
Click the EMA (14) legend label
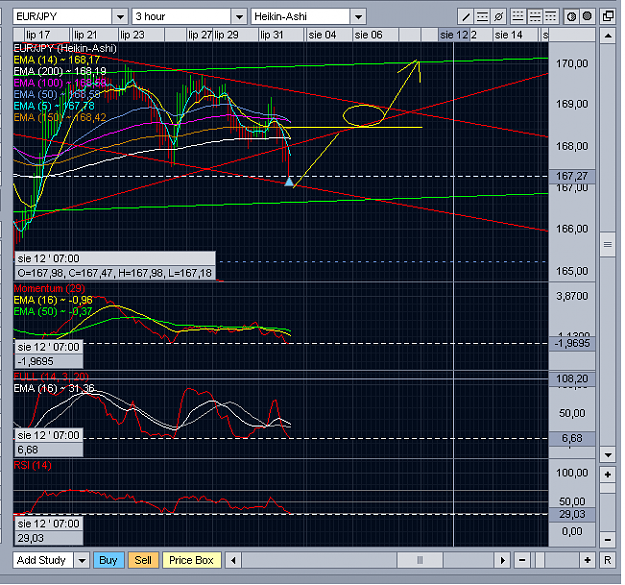57,60
